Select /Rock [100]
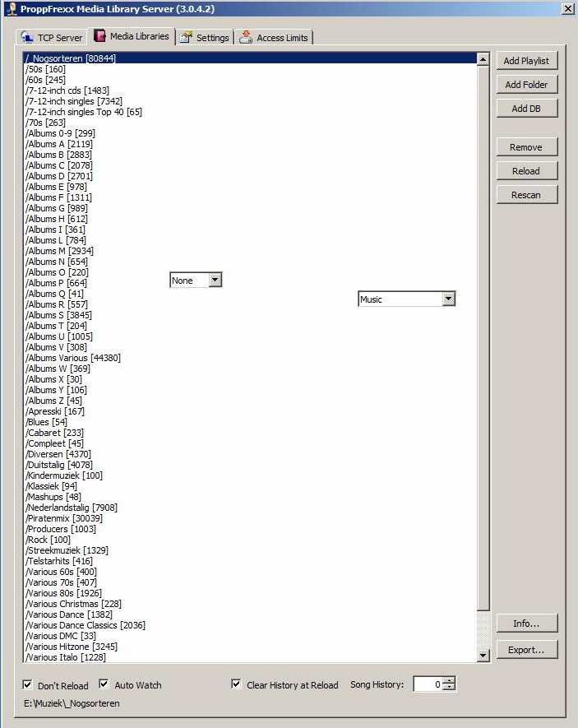 click(x=250, y=540)
